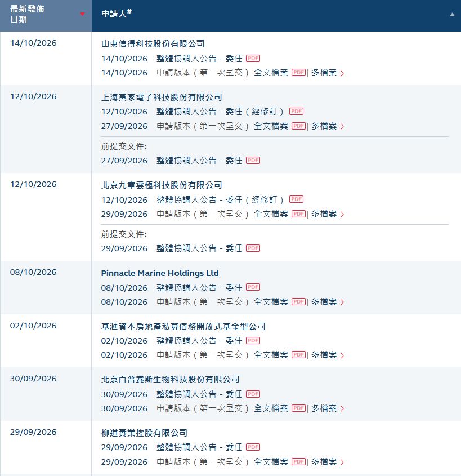Click 多檔案 chevron for 北京百普賽斯生物
Image resolution: width=461 pixels, height=476 pixels.
pos(342,409)
